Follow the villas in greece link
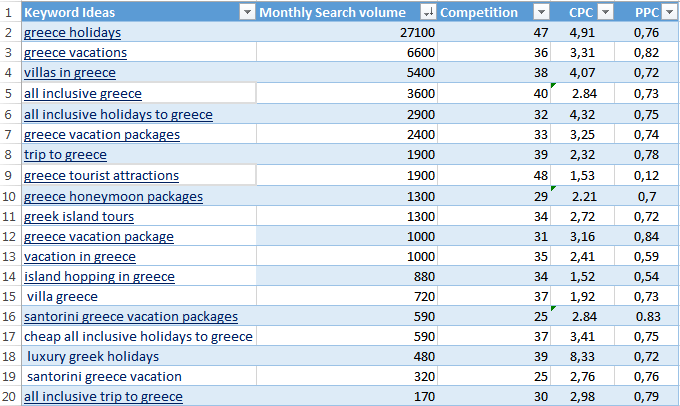680x406 pixels. (x=69, y=73)
